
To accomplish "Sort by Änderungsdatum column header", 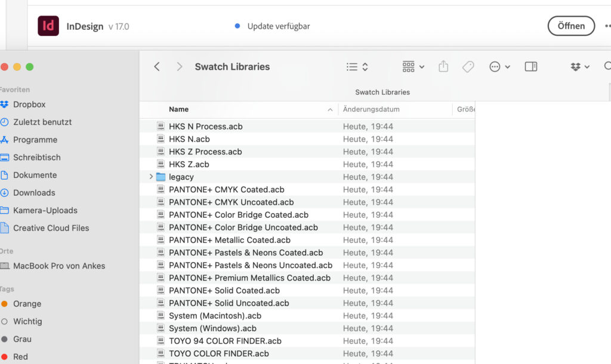I will click(371, 110).
